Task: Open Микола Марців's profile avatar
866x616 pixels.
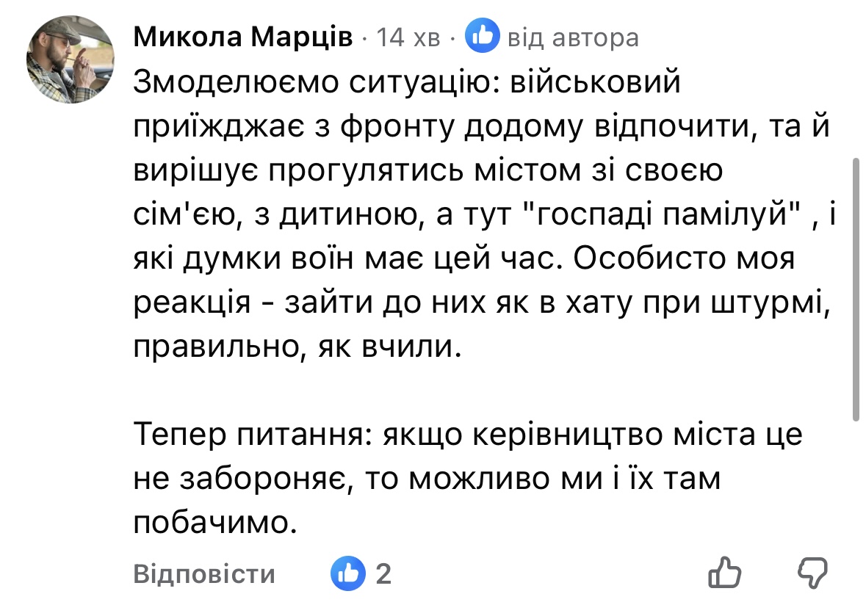Action: [x=69, y=59]
